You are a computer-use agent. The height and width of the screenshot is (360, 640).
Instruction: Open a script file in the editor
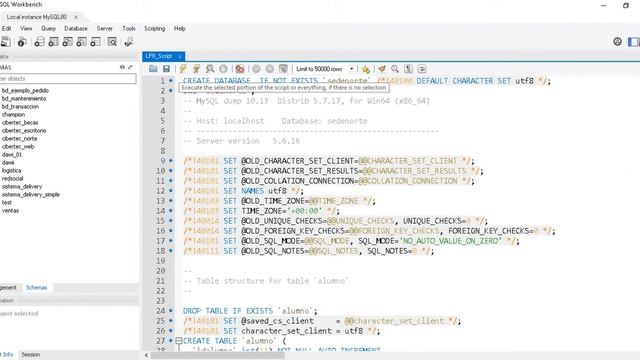(153, 69)
